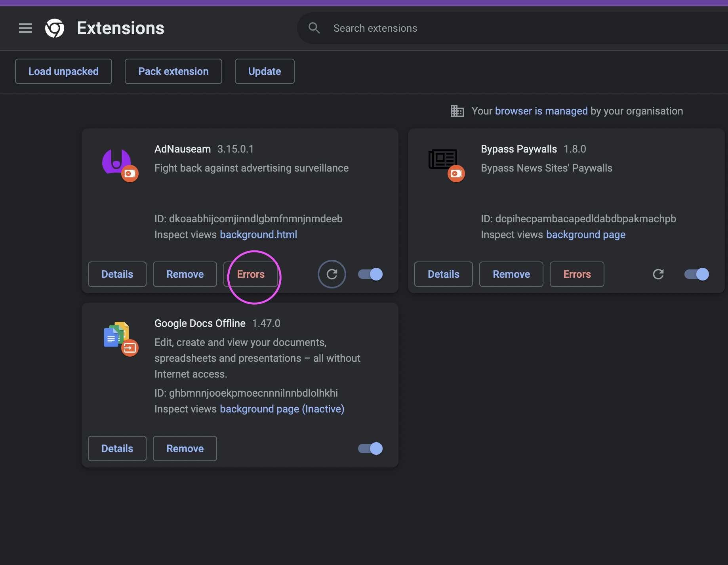Click the Pack extension button
728x565 pixels.
tap(173, 71)
